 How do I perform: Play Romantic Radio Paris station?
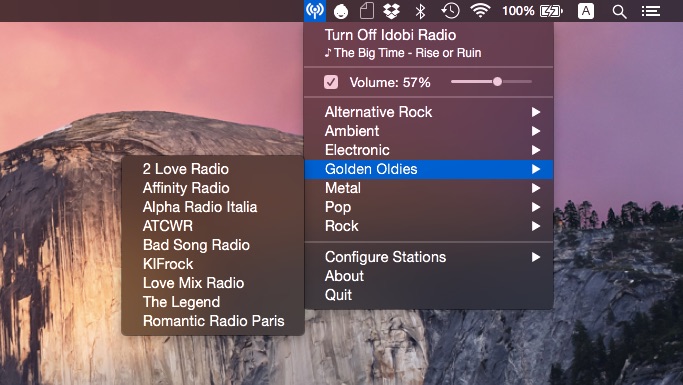point(213,321)
